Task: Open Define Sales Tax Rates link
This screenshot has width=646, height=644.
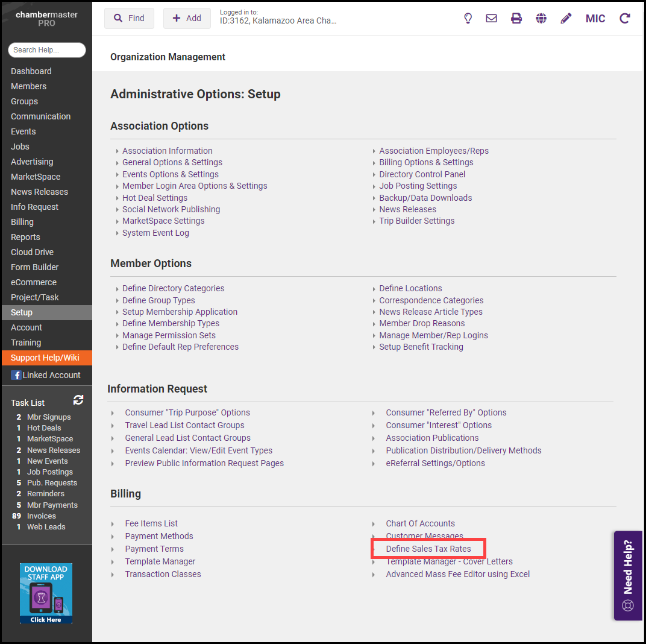Action: (428, 549)
